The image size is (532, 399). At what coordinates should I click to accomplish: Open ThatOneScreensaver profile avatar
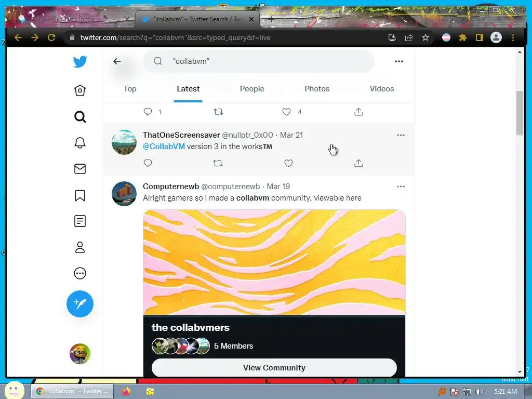click(x=124, y=142)
